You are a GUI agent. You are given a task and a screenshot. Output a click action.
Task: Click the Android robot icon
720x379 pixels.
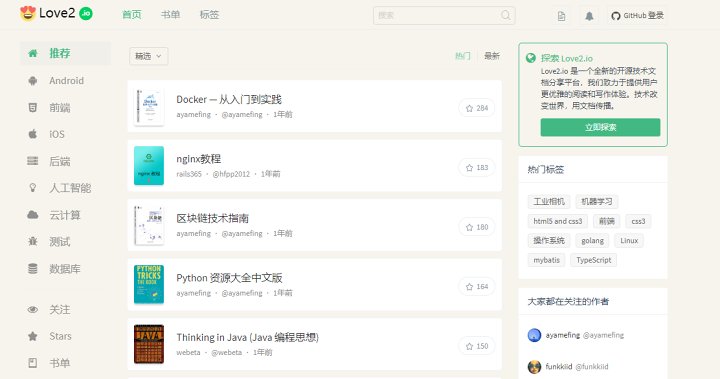tap(33, 81)
